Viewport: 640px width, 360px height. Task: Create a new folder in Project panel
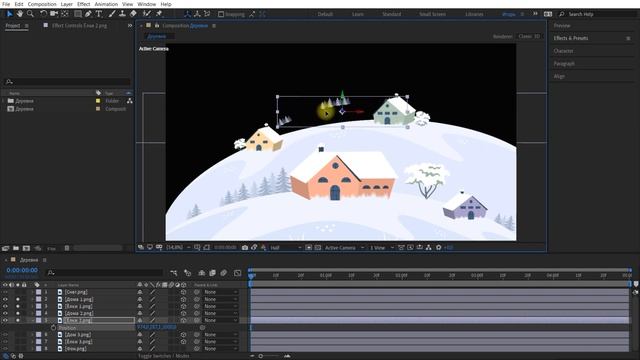16,248
